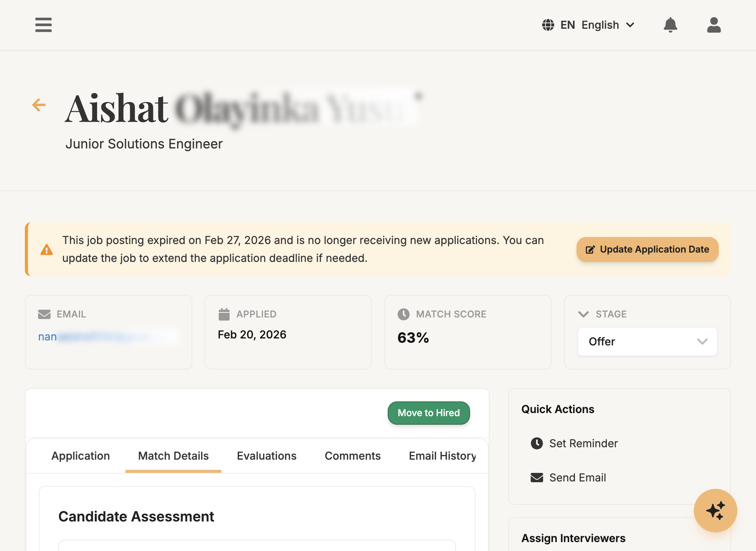Open the notifications bell
Viewport: 756px width, 551px height.
click(x=670, y=25)
